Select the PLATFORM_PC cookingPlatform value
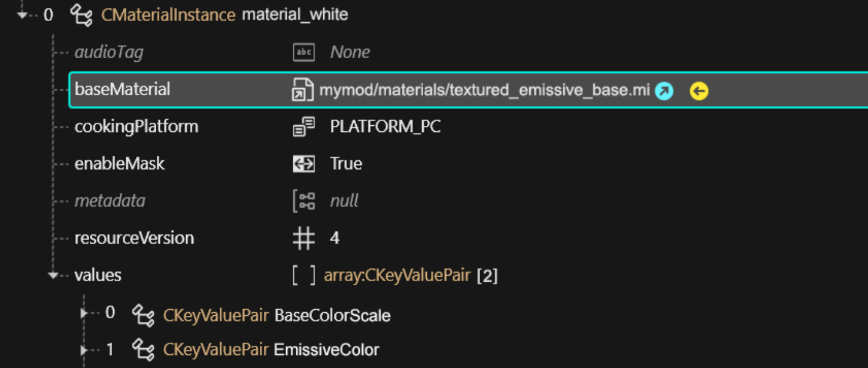 point(385,127)
